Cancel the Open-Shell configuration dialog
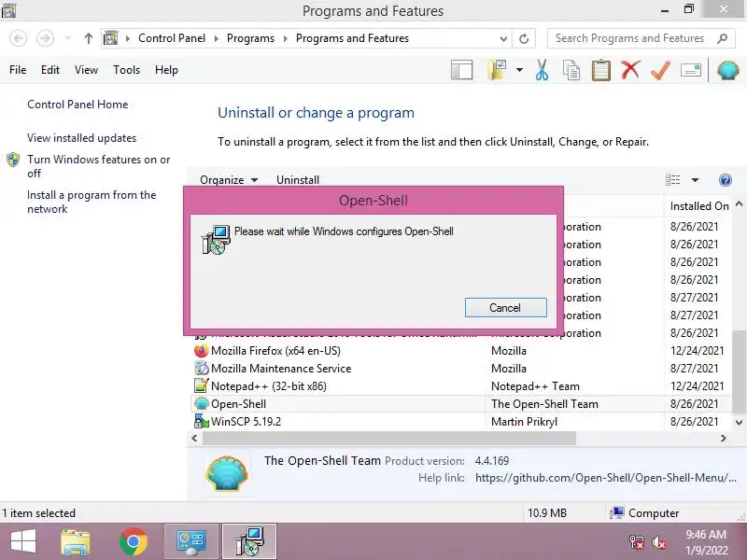 pos(505,308)
